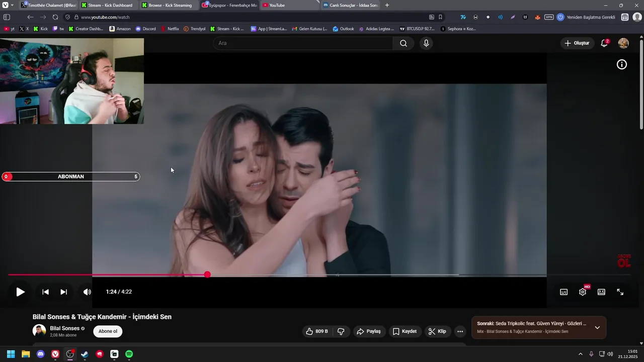
Task: Click Yeniden Başlatma Gerekli restart button
Action: tap(586, 17)
